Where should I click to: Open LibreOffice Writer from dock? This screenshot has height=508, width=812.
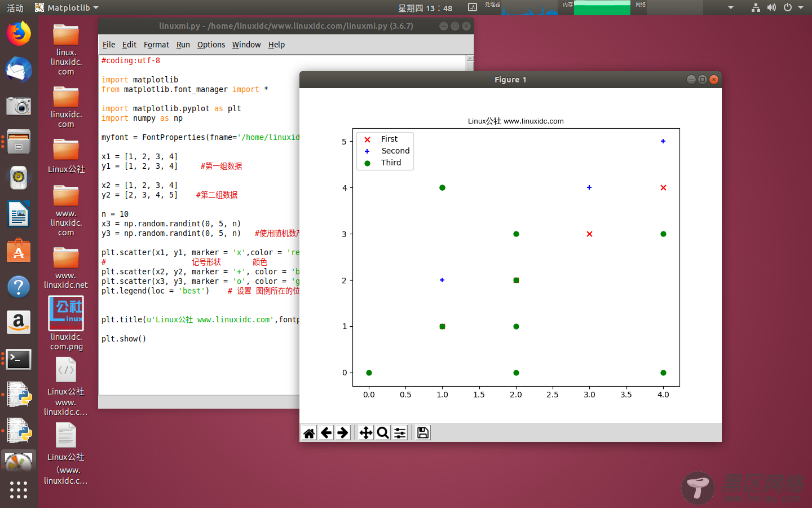(x=19, y=214)
